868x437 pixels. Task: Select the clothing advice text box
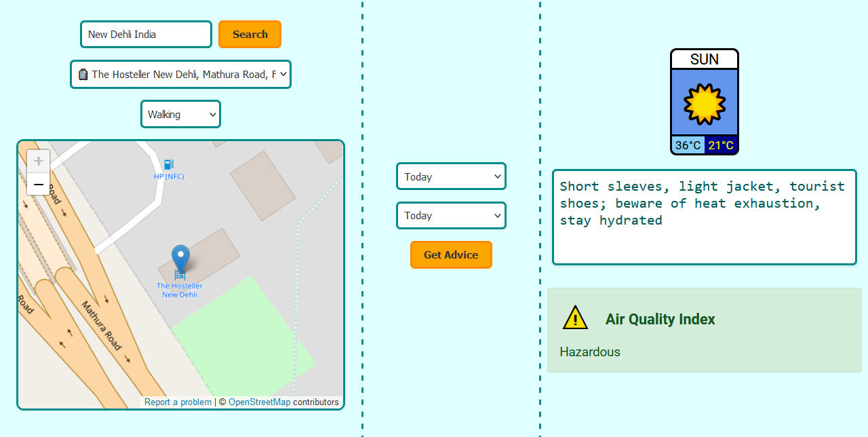(704, 217)
